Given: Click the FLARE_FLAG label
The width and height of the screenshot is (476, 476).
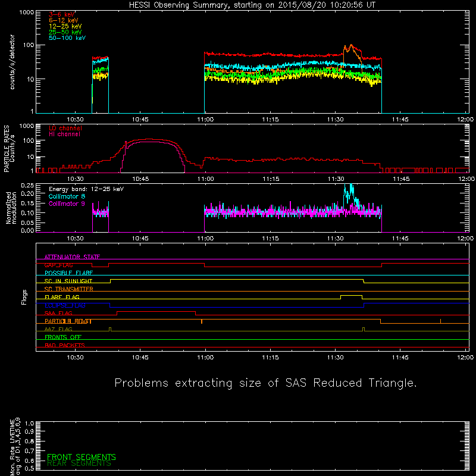Looking at the screenshot, I should pos(62,297).
